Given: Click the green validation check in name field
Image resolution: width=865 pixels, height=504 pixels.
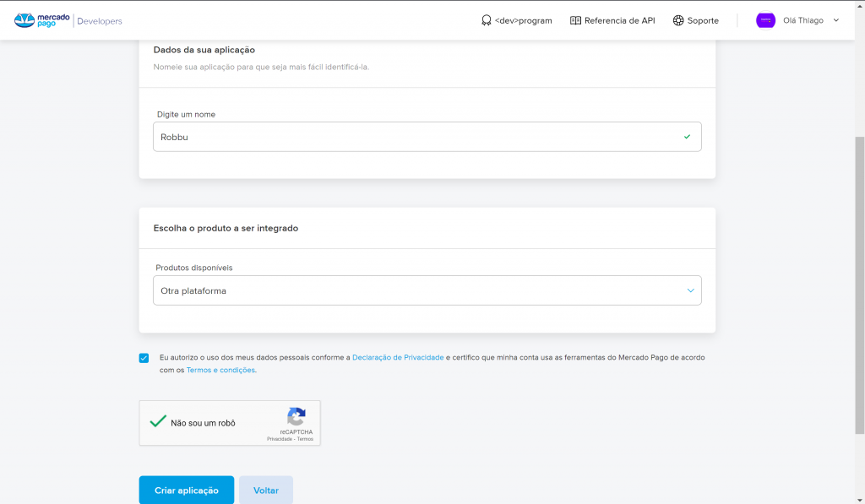Looking at the screenshot, I should tap(687, 137).
